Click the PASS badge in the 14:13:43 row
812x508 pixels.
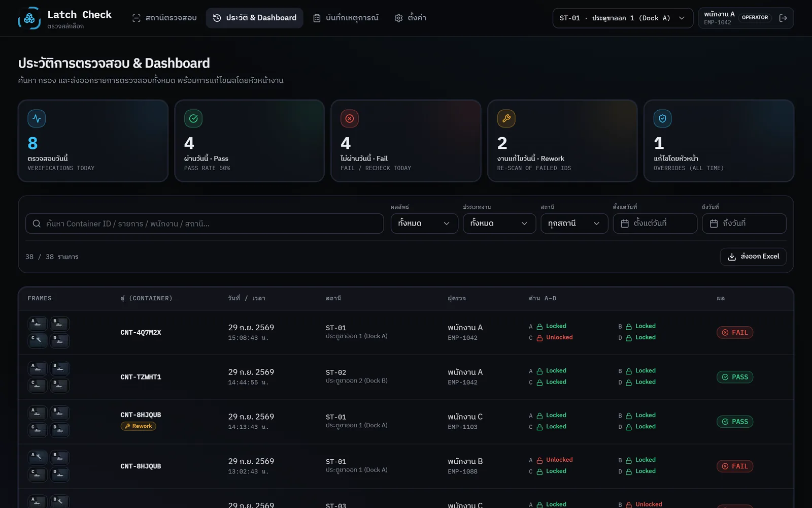point(735,422)
